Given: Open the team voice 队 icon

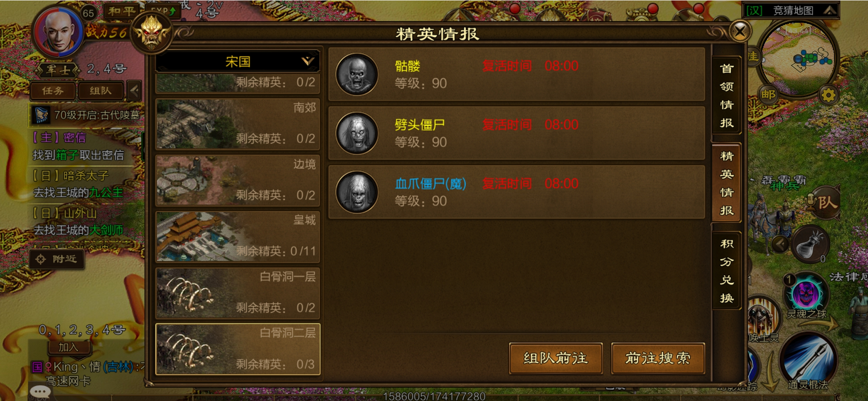Looking at the screenshot, I should point(823,203).
